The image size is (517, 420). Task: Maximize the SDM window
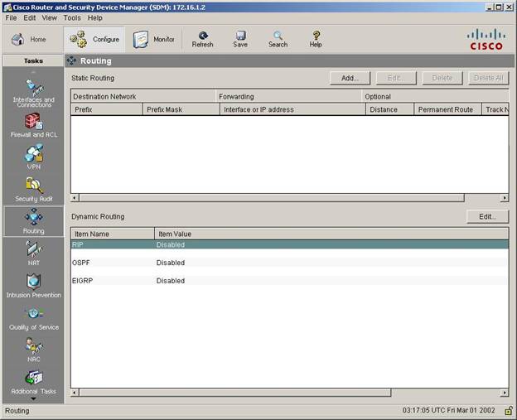pyautogui.click(x=499, y=7)
